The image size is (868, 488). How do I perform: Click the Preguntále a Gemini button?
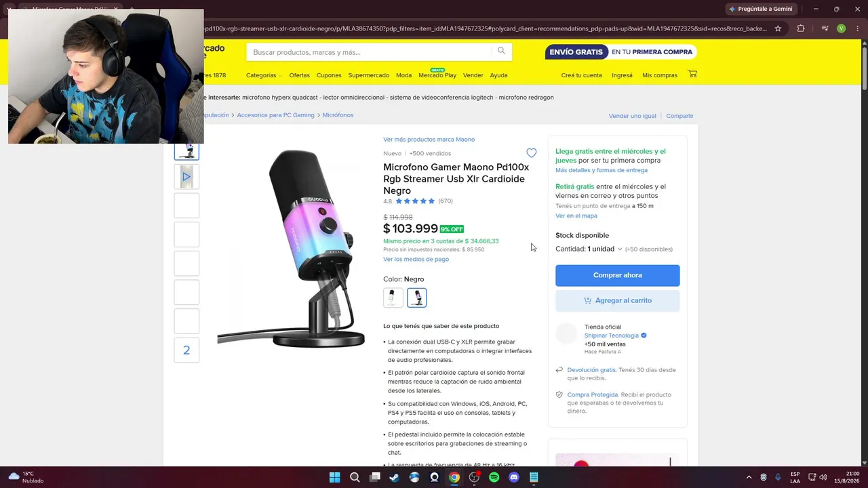click(x=760, y=9)
